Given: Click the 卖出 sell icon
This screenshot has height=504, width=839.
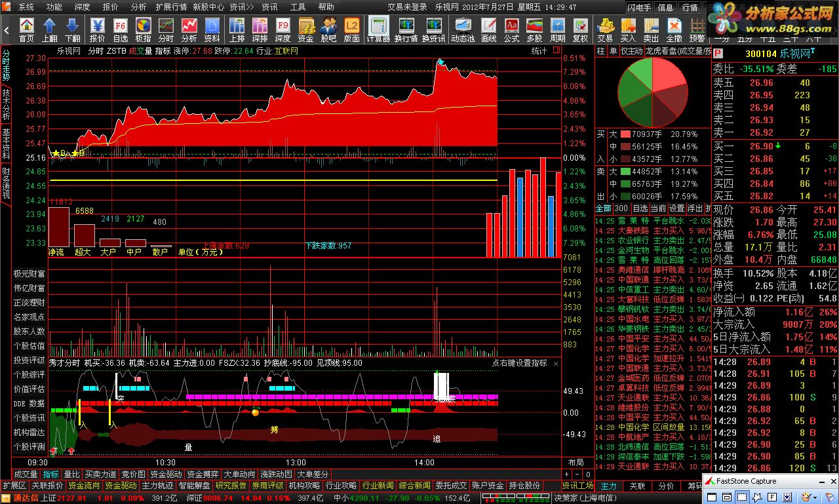Looking at the screenshot, I should click(x=651, y=30).
